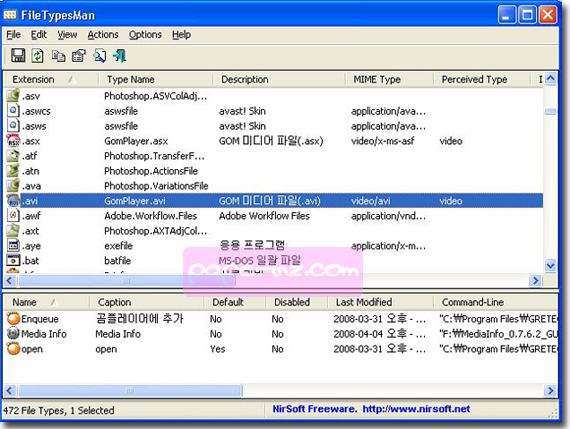
Task: Select the batfile type name cell
Action: coord(117,261)
